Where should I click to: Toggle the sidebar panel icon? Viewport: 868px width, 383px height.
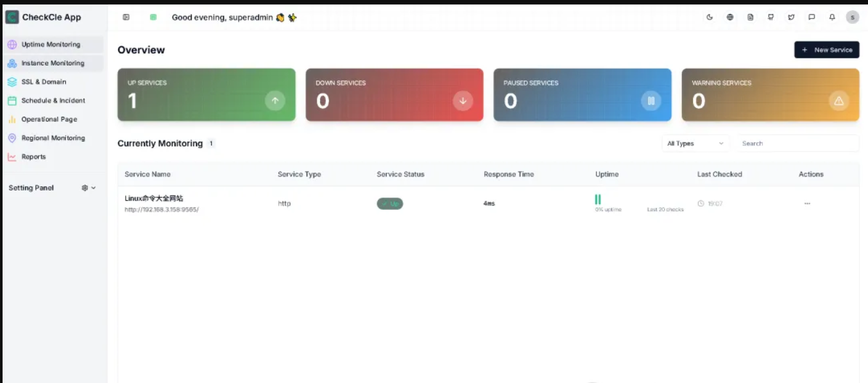[x=126, y=17]
